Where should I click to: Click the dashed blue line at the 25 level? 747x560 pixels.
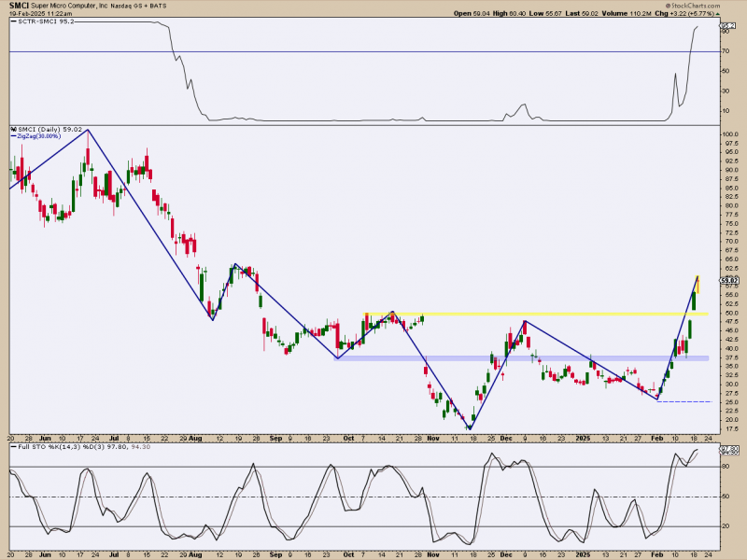[x=684, y=402]
